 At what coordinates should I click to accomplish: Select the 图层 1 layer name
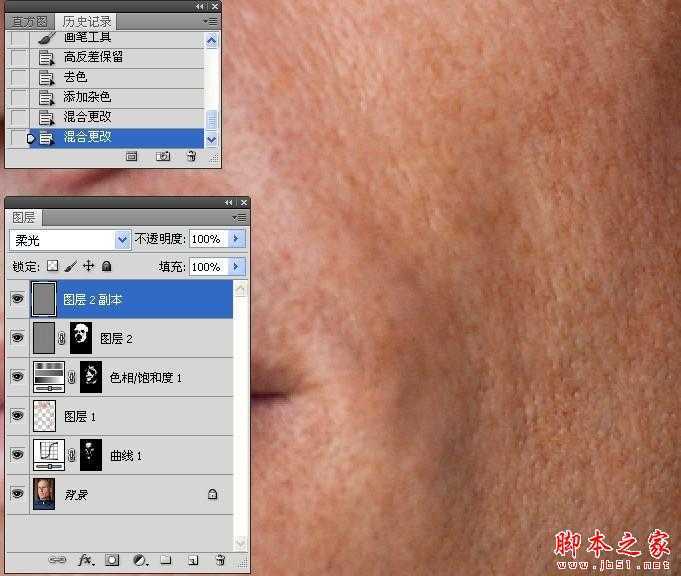pyautogui.click(x=80, y=417)
